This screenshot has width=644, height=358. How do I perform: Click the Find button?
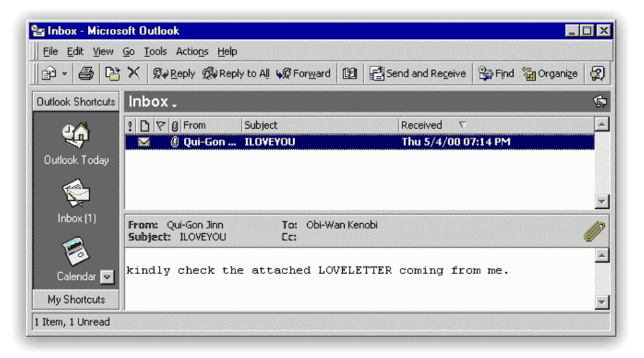tap(496, 74)
